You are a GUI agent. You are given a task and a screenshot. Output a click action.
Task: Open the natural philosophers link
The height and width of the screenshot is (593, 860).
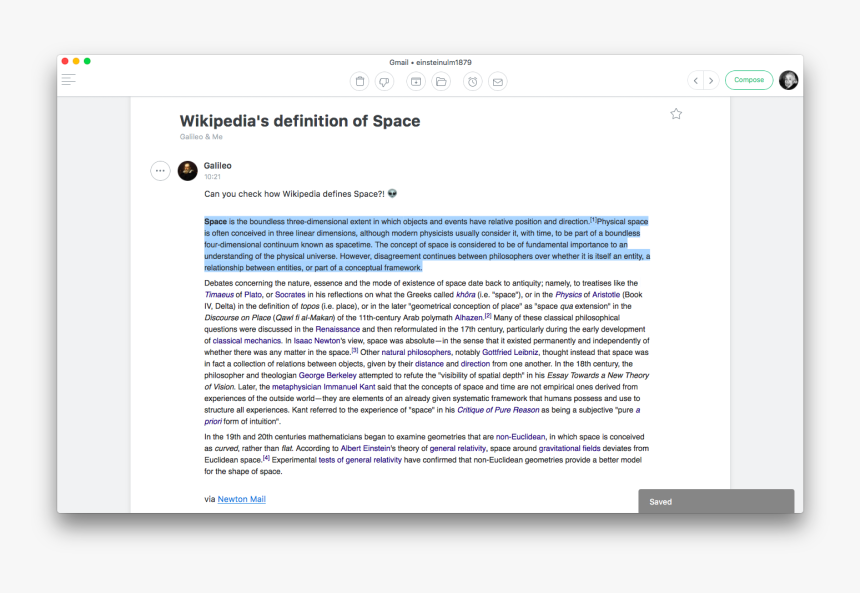416,352
